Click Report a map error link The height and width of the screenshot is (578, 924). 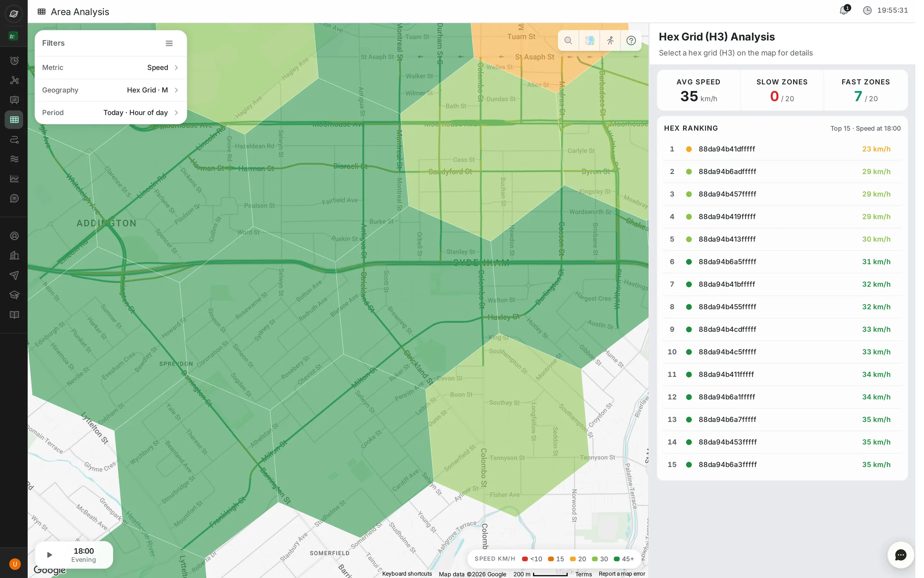622,574
